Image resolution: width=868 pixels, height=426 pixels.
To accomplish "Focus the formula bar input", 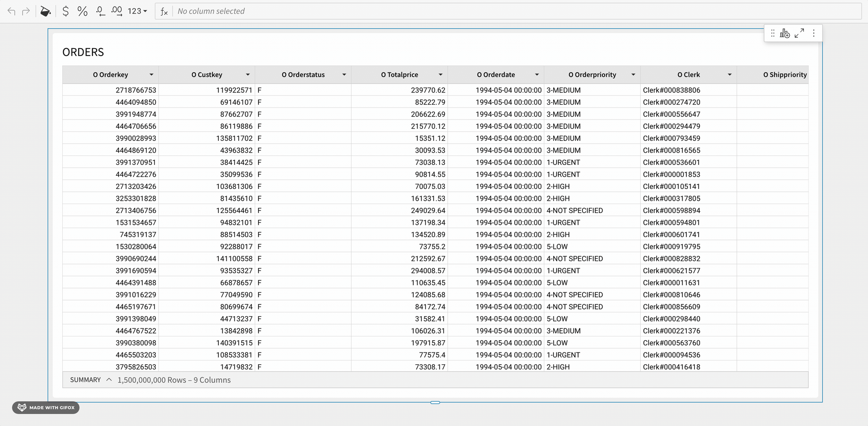I will click(517, 11).
